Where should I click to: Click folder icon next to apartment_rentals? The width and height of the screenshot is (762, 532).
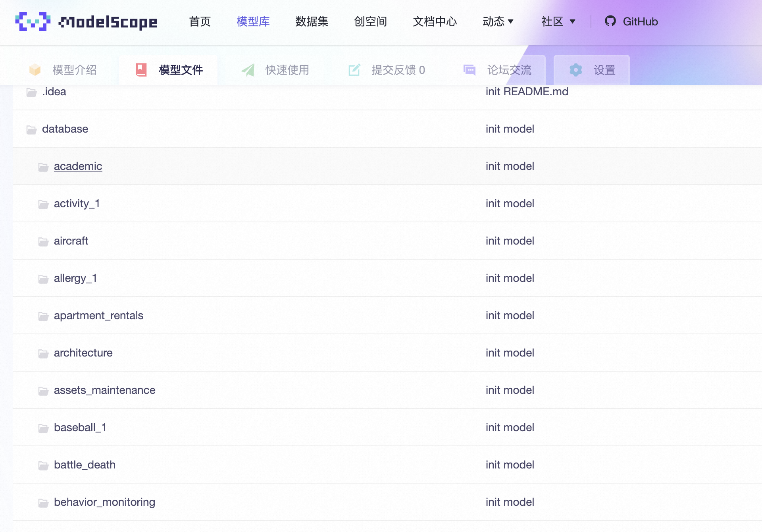(44, 316)
